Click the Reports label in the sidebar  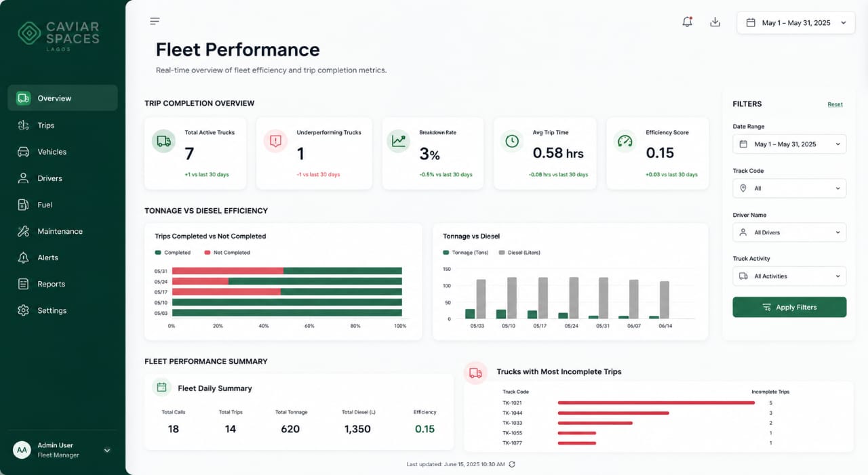(52, 284)
